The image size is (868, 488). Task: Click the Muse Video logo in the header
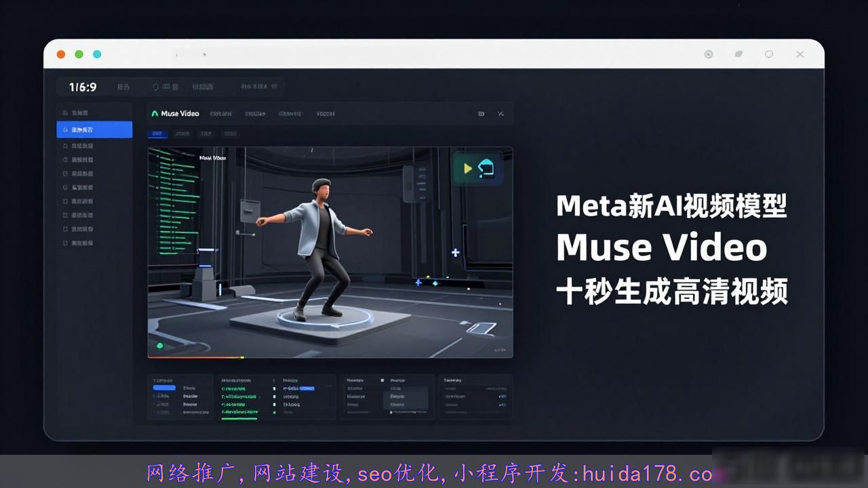point(175,114)
